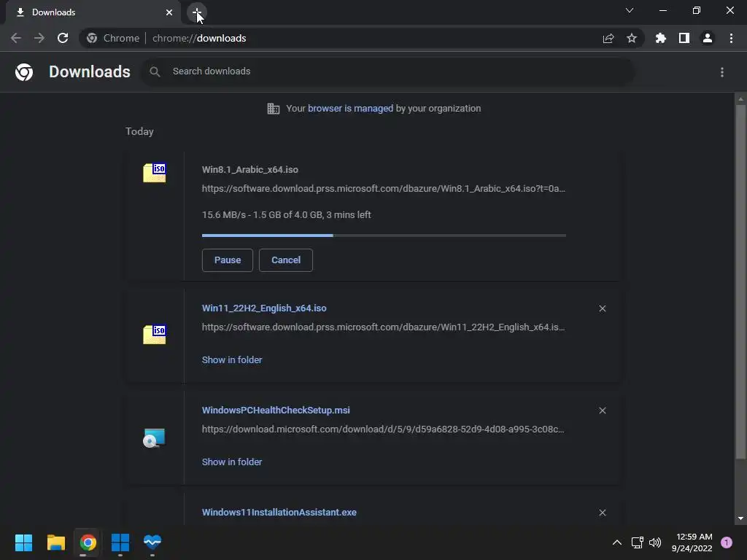This screenshot has height=560, width=747.
Task: Click the WindowsPCHealthCheckSetup.msi installer icon
Action: [155, 437]
